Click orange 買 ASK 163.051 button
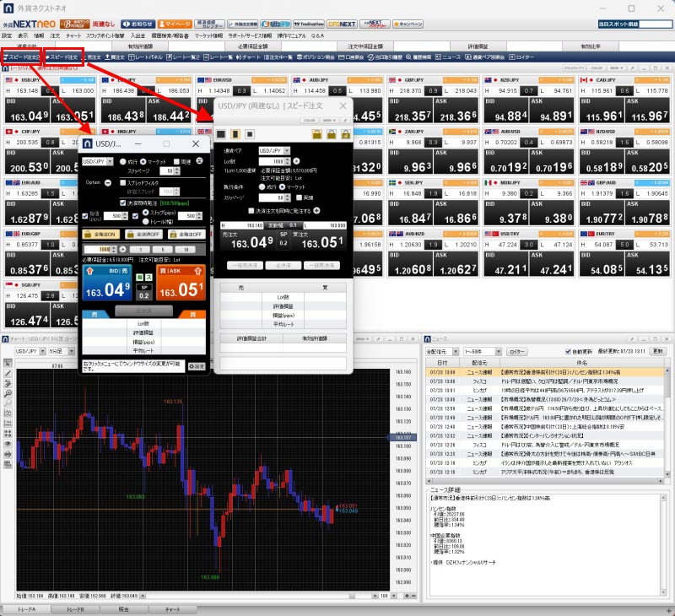675x616 pixels. tap(181, 283)
